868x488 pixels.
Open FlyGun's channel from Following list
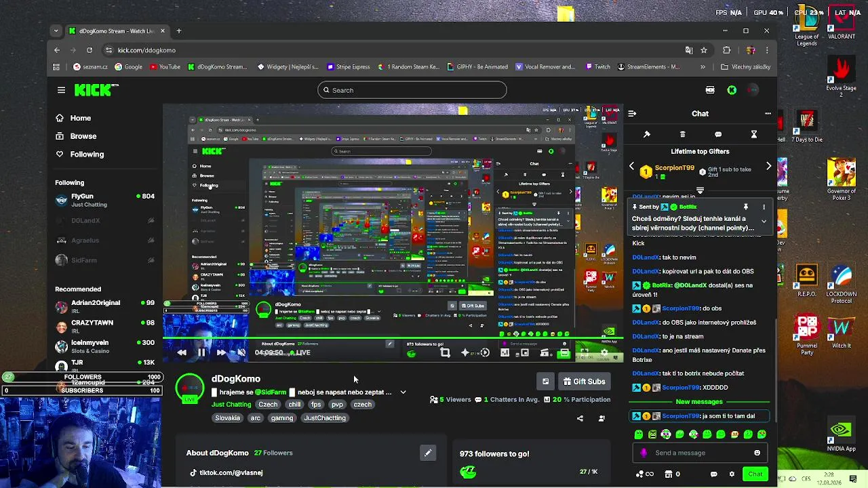(105, 200)
